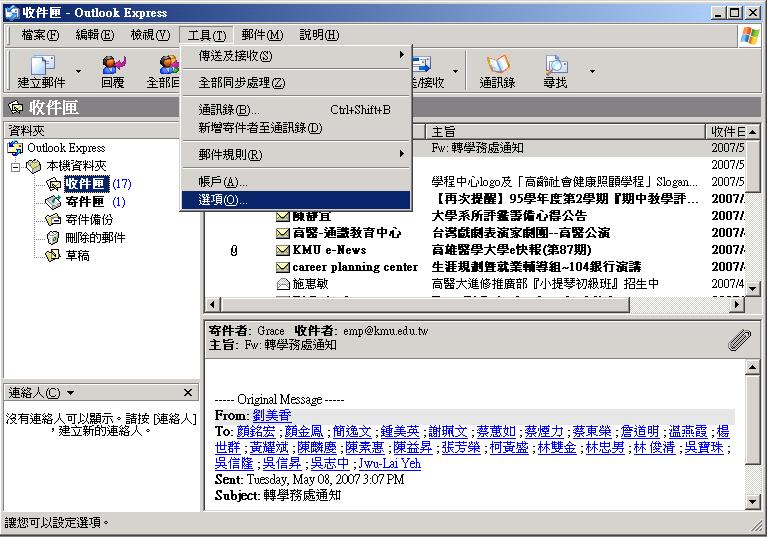Click the message list scroll-up arrow
The width and height of the screenshot is (767, 537).
[753, 131]
